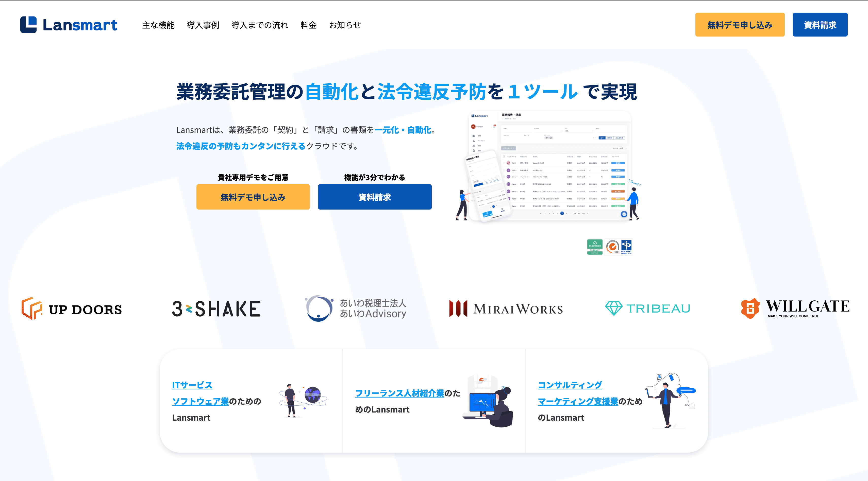Viewport: 868px width, 481px height.
Task: Go to 導入までの流れ in navigation
Action: (259, 25)
